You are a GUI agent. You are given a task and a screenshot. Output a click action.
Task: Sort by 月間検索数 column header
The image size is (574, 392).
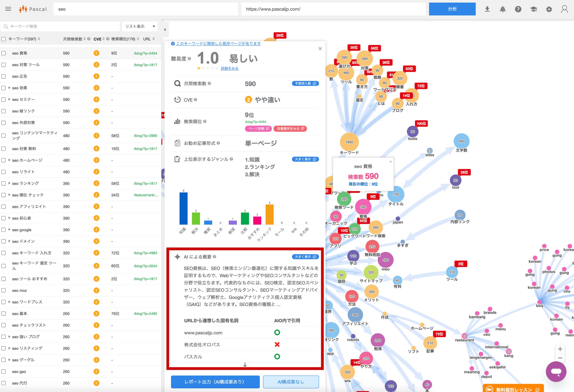point(74,39)
